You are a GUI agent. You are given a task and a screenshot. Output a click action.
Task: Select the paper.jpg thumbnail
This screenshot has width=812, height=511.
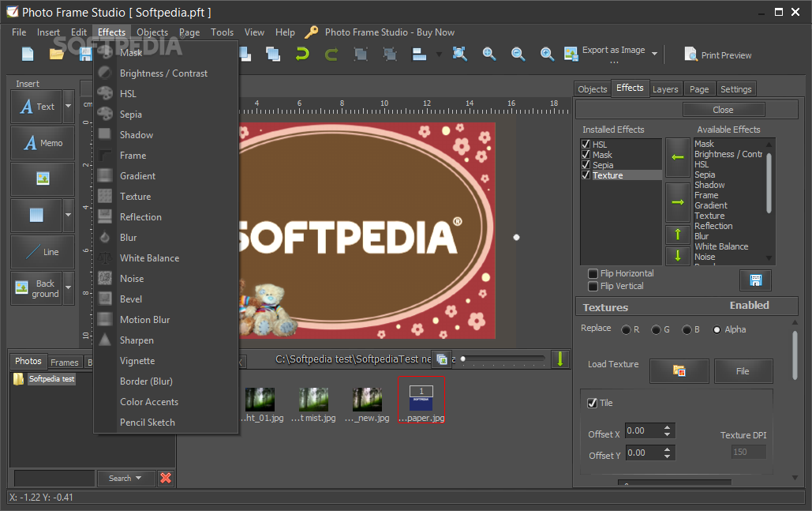click(x=421, y=400)
